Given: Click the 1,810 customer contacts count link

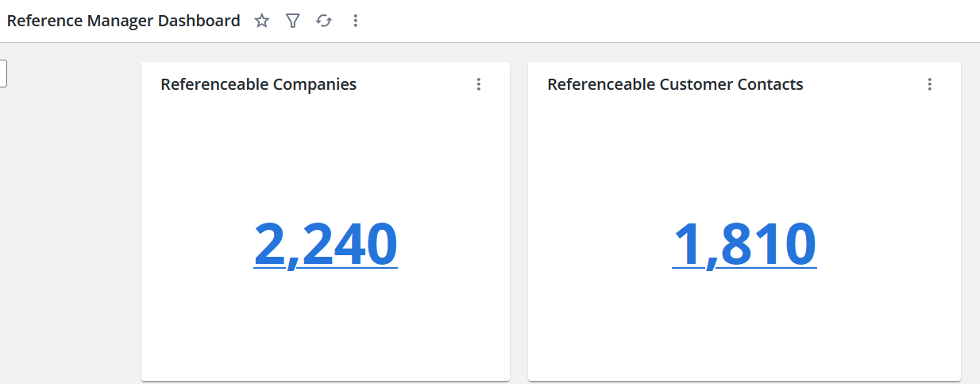Looking at the screenshot, I should pos(744,244).
